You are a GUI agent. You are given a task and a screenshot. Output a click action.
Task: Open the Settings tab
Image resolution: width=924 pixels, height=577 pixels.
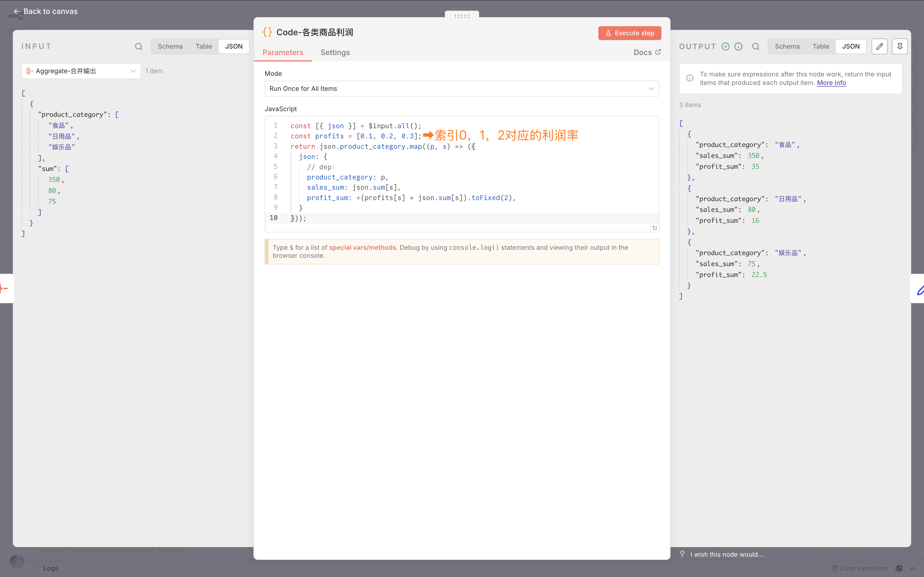click(x=335, y=52)
